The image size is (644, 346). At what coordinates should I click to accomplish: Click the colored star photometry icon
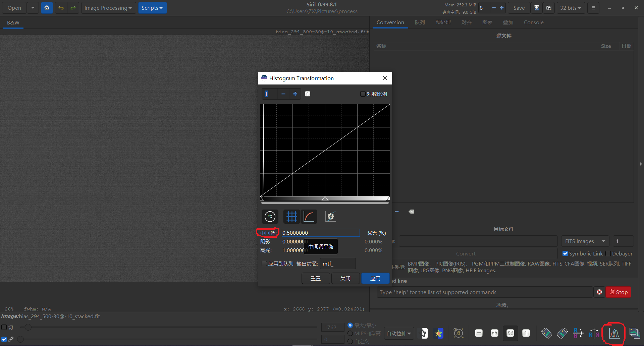click(438, 333)
